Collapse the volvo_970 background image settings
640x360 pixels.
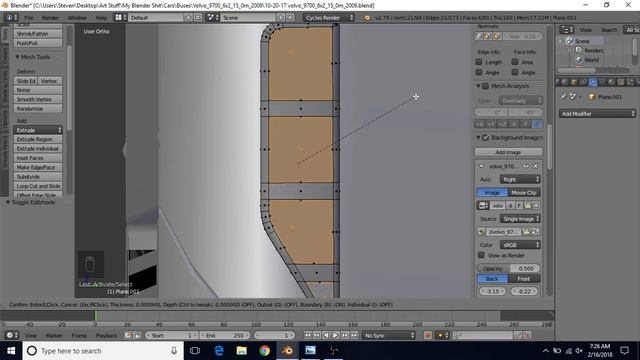pos(482,166)
